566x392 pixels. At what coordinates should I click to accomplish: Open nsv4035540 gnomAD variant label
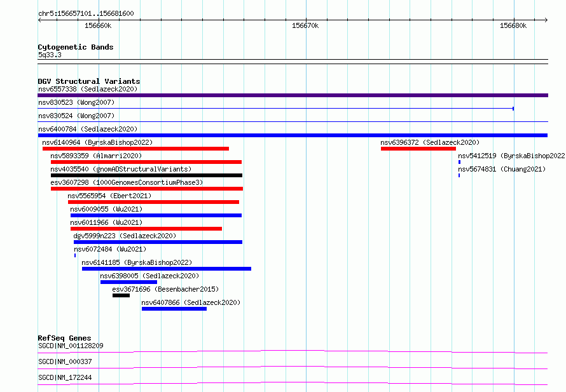(x=121, y=169)
